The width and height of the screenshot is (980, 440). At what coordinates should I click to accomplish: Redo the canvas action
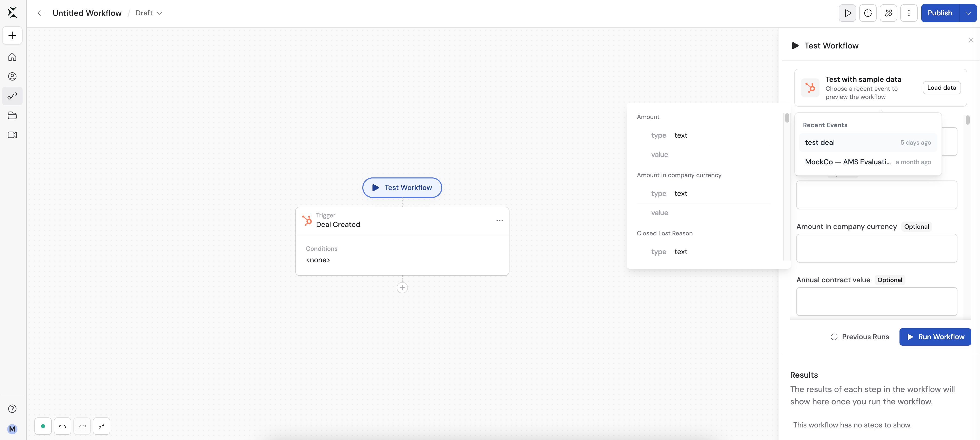pos(82,426)
